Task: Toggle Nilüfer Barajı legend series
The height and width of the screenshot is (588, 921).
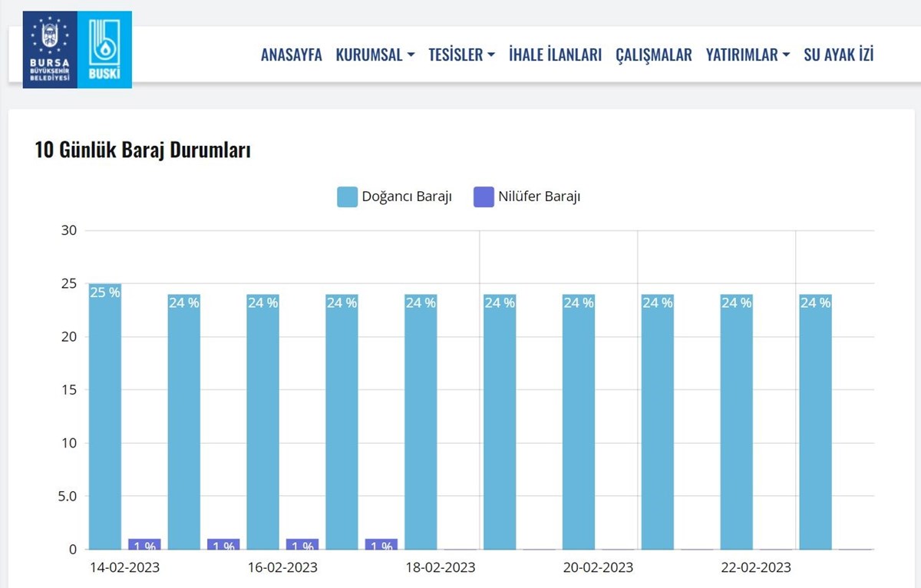Action: tap(544, 197)
